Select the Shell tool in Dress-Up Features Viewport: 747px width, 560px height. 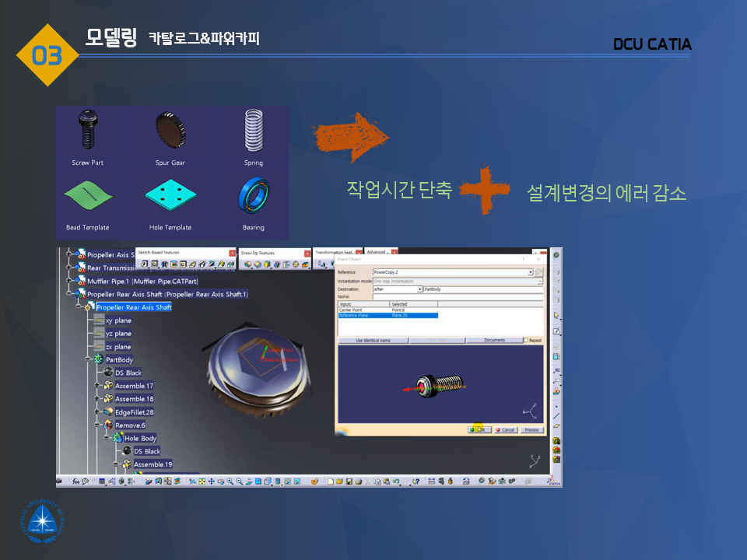point(276,264)
